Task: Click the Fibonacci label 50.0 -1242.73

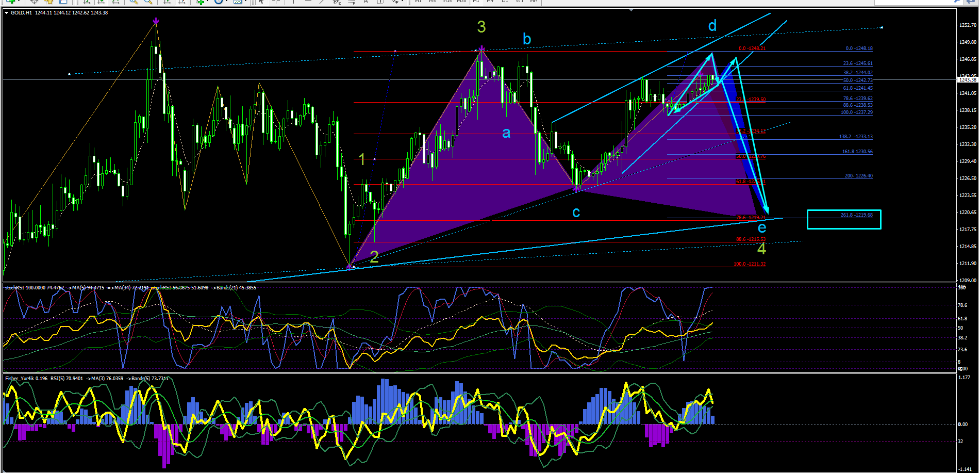Action: 858,80
